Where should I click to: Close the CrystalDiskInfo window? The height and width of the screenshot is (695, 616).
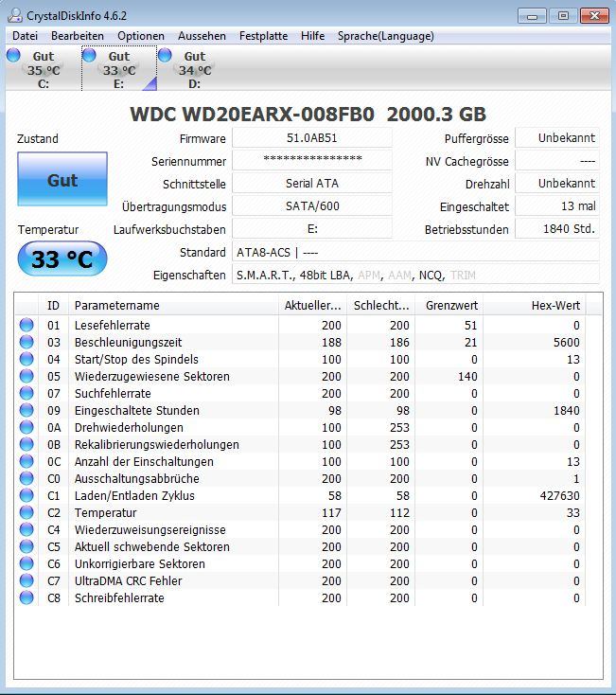[x=595, y=16]
